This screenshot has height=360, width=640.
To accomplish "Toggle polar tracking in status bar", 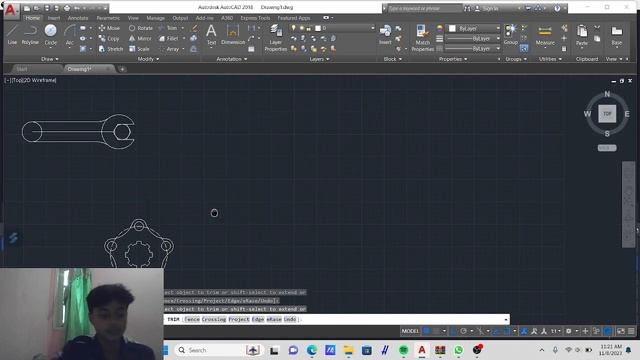I will [x=463, y=331].
